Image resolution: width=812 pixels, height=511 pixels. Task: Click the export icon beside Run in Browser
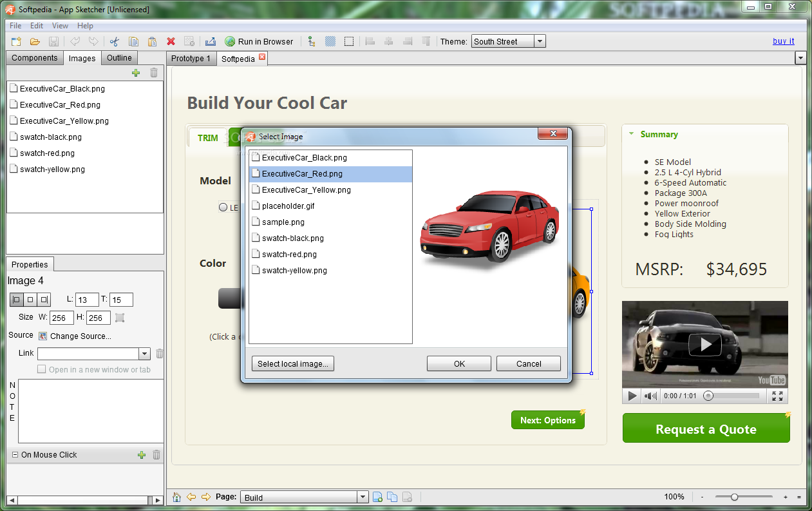click(x=210, y=41)
